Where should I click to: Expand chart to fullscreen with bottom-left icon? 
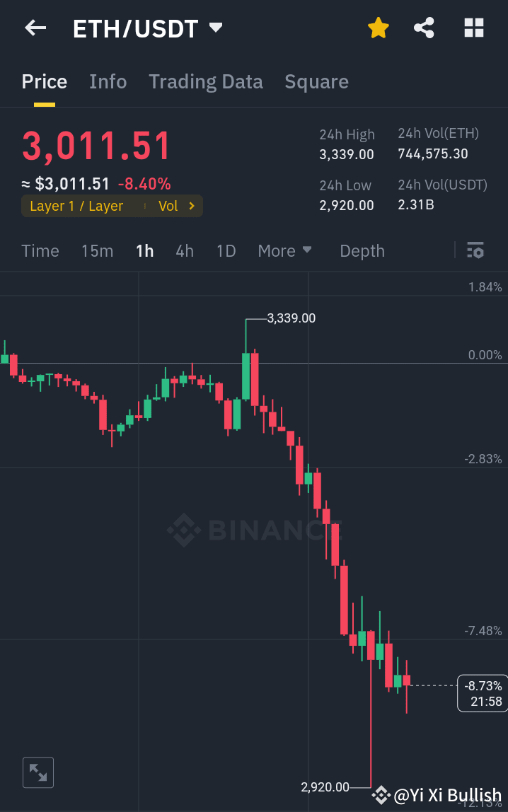click(37, 772)
